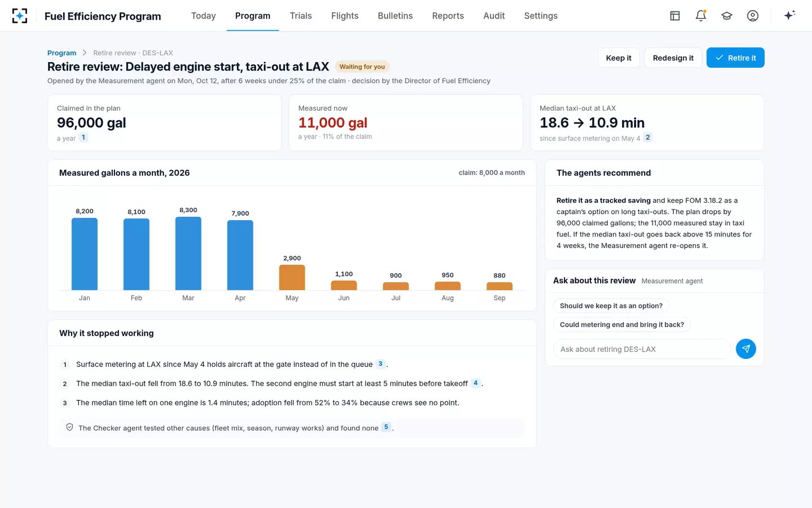Go to the Flights tab
The image size is (812, 508).
coord(345,16)
